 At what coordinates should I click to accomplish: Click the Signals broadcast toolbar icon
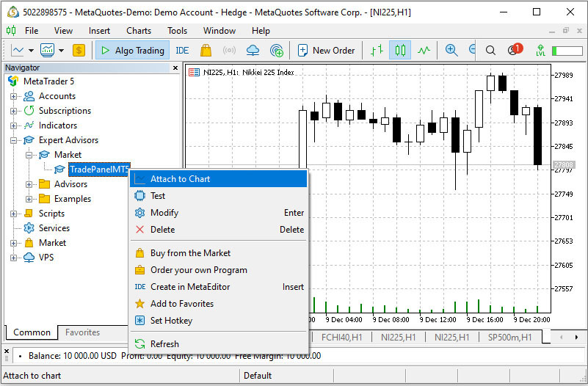(229, 50)
